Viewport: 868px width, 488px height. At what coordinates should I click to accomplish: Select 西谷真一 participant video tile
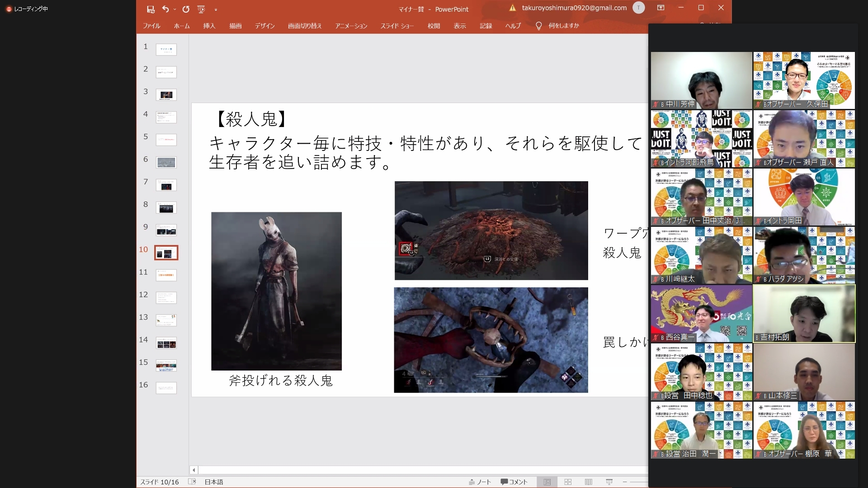coord(701,314)
